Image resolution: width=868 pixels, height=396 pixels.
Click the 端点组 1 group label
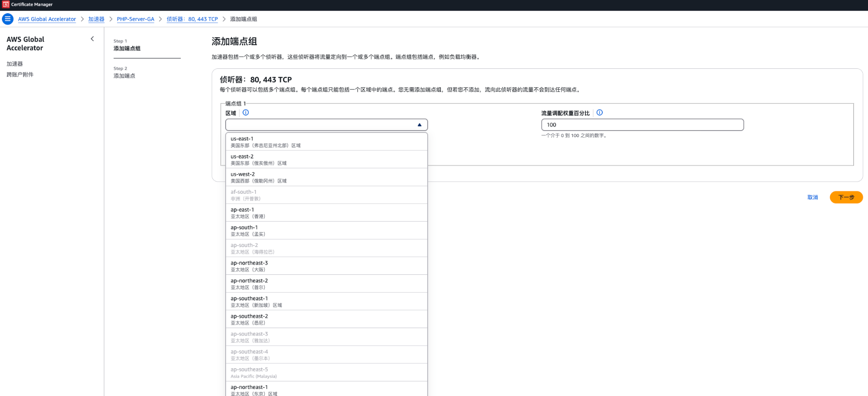click(236, 104)
